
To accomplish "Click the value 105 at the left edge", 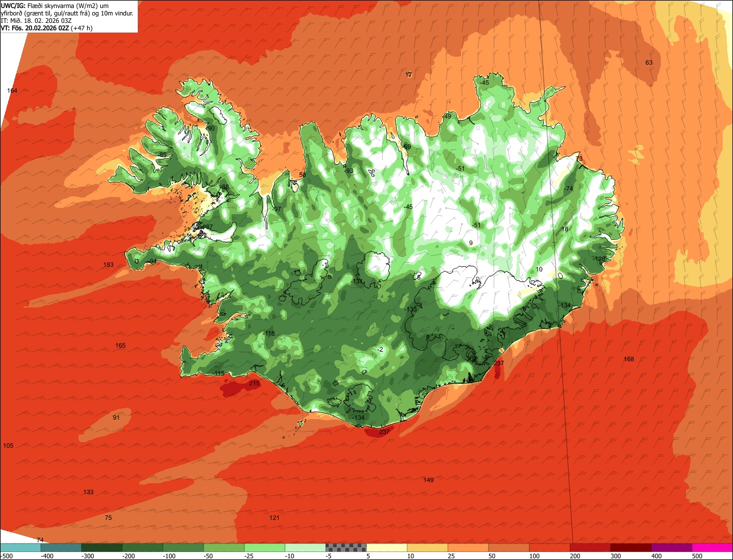I will coord(8,445).
